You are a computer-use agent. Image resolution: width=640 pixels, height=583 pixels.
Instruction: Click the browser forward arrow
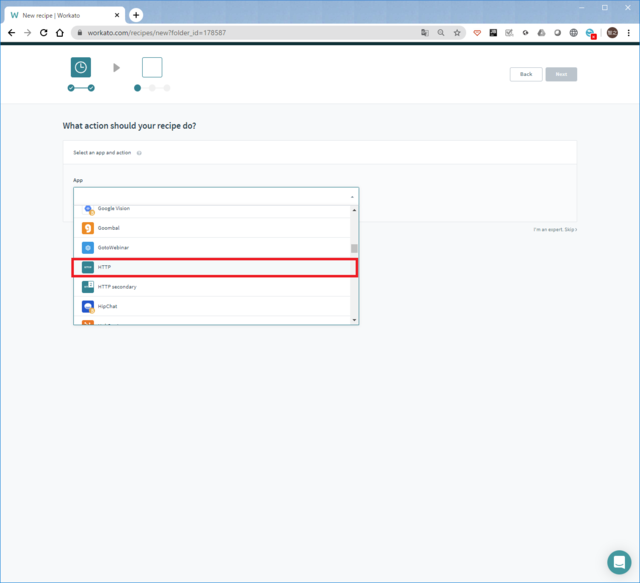click(x=27, y=33)
